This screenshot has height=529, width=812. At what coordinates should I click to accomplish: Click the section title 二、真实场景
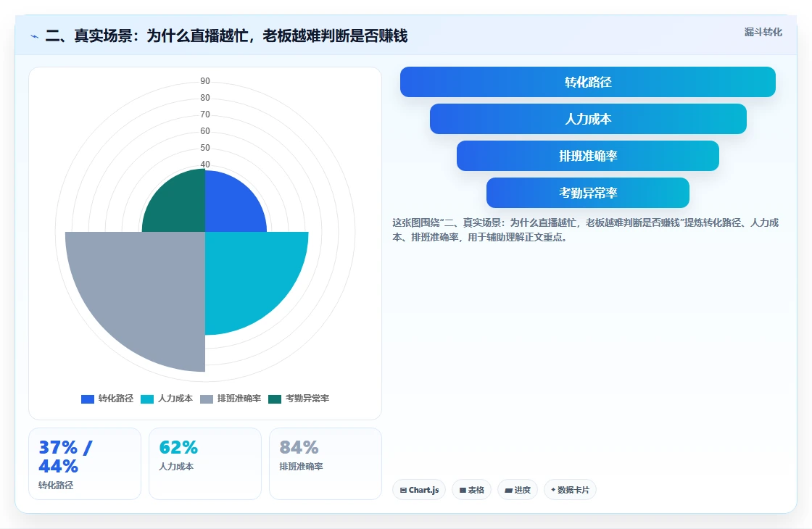point(226,36)
